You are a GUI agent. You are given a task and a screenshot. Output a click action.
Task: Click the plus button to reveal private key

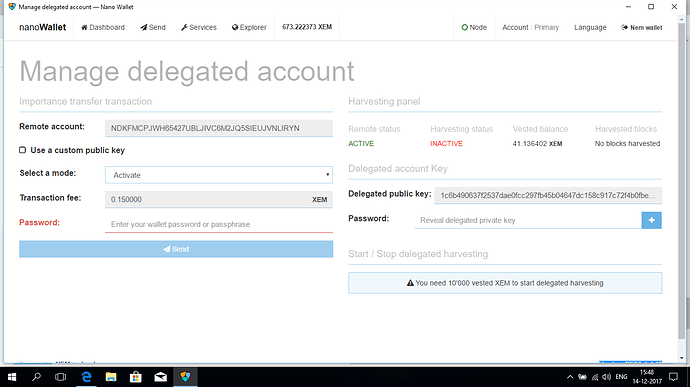pos(651,220)
